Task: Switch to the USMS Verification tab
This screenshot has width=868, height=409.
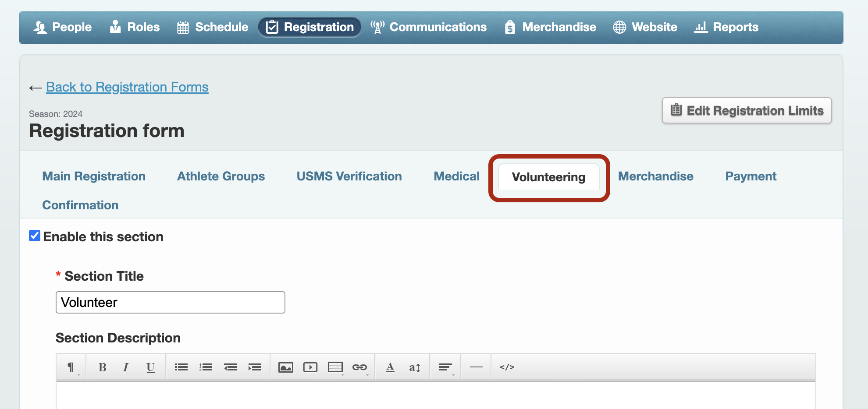Action: [349, 176]
